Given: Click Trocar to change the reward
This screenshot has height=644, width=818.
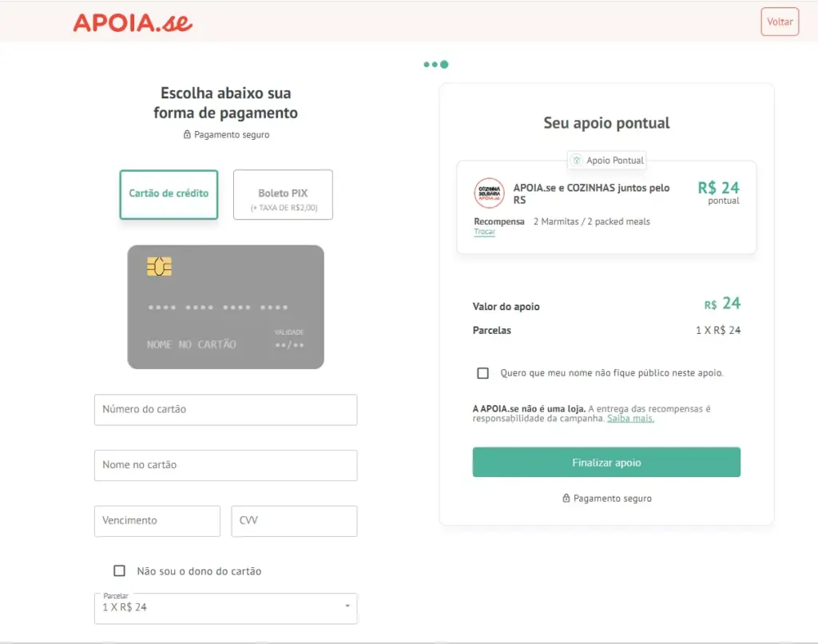Looking at the screenshot, I should 484,232.
